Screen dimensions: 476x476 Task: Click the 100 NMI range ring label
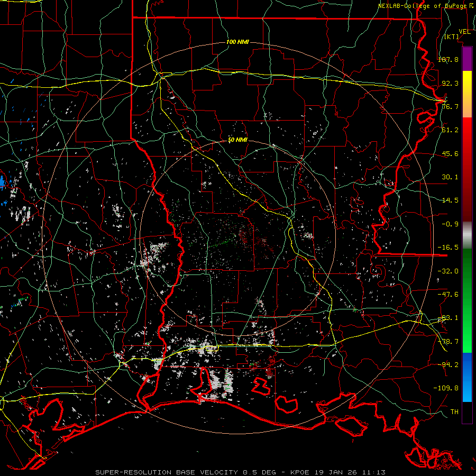pyautogui.click(x=237, y=42)
